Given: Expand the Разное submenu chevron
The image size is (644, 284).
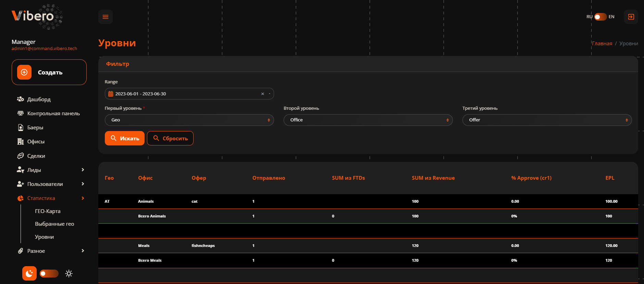Looking at the screenshot, I should pyautogui.click(x=83, y=251).
